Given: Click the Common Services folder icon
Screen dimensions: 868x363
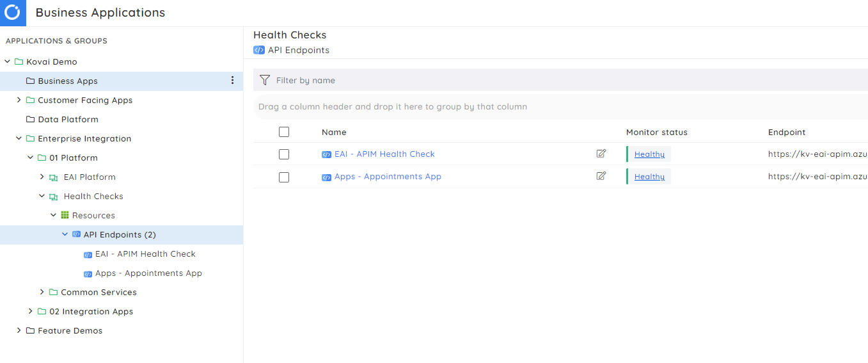Looking at the screenshot, I should tap(53, 293).
